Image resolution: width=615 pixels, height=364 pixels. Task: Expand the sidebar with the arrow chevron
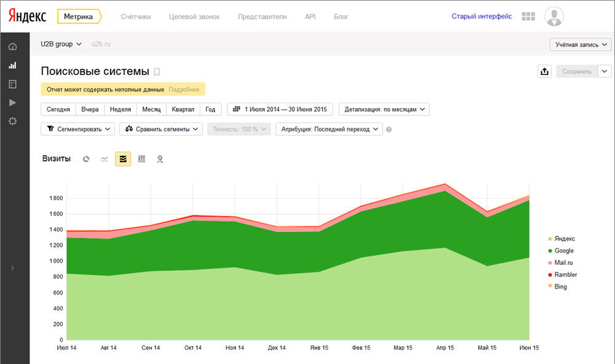click(12, 268)
